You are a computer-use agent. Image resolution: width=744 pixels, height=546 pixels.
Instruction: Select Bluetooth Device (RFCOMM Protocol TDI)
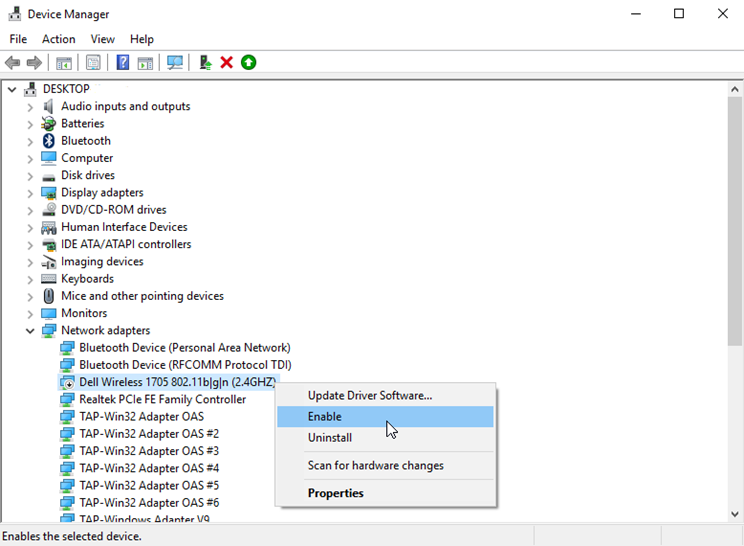[x=185, y=365]
